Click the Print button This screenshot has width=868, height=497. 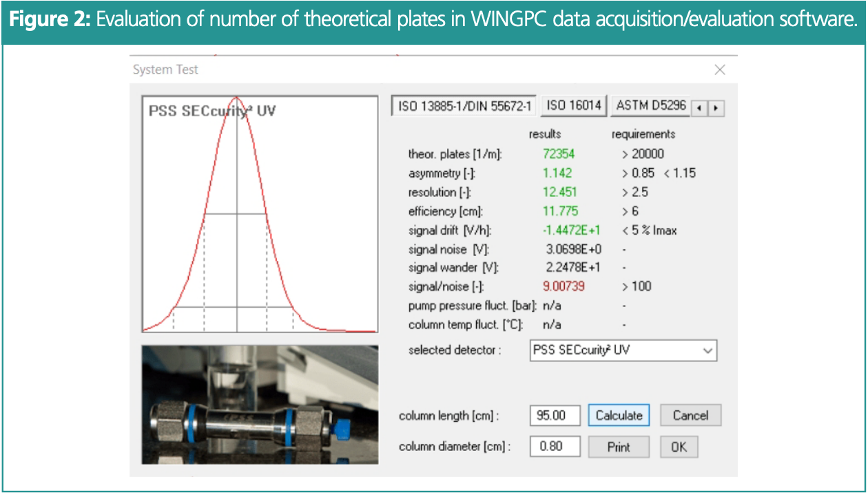click(x=618, y=446)
